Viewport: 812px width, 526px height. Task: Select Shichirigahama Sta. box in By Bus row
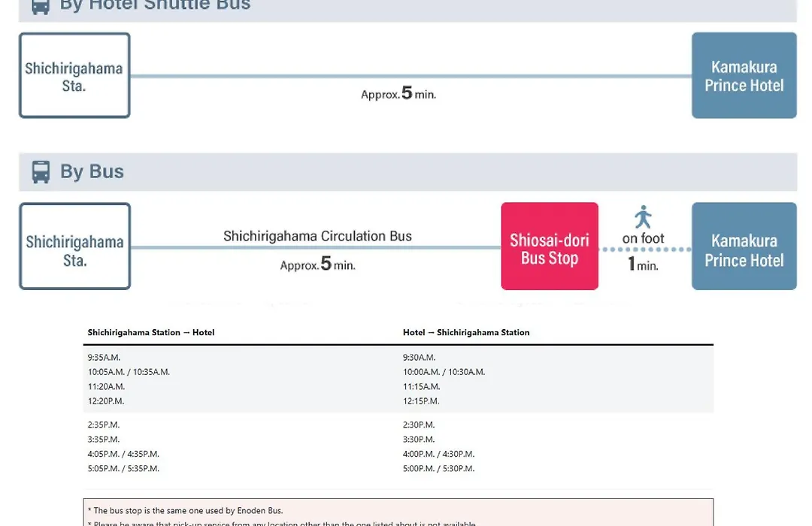click(74, 246)
